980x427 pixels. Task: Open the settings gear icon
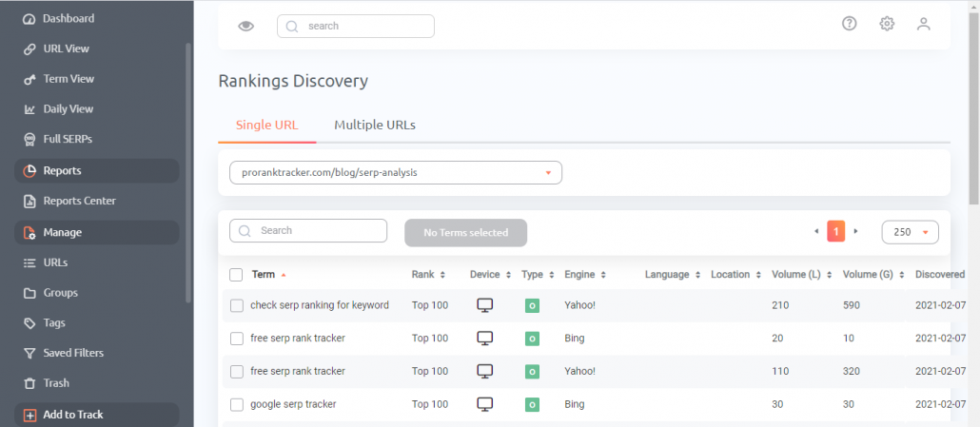click(x=886, y=24)
